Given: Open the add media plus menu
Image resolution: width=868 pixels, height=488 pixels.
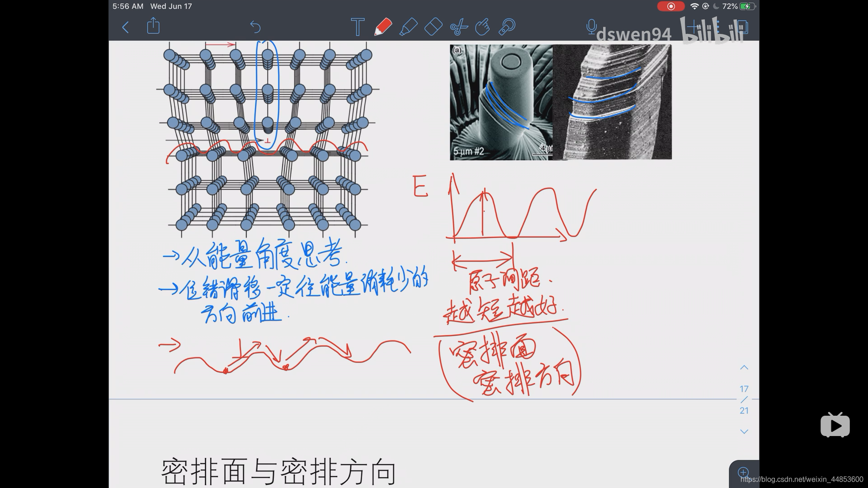Looking at the screenshot, I should click(x=694, y=26).
